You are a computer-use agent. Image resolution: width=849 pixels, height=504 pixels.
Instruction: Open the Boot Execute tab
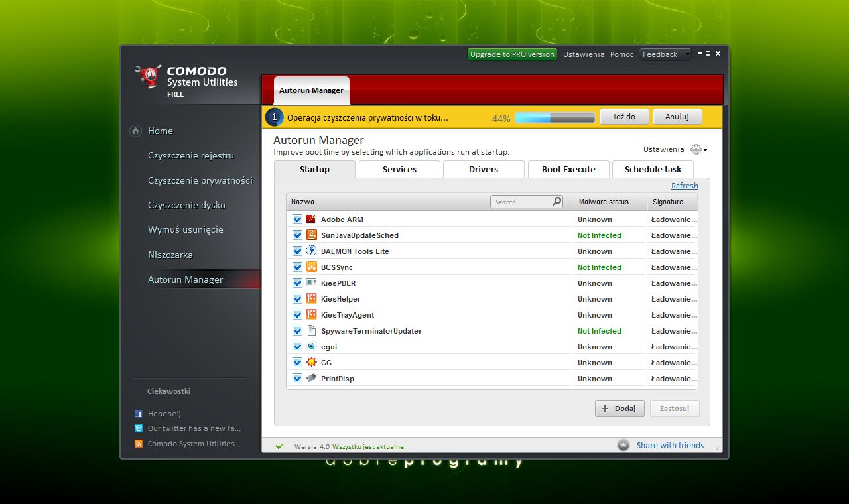(x=568, y=169)
